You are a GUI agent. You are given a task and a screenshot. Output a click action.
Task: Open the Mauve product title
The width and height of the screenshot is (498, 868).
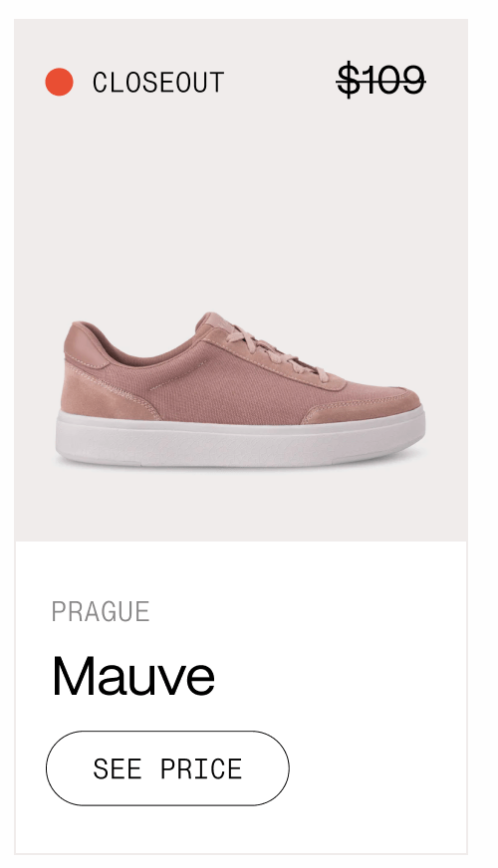[x=132, y=676]
